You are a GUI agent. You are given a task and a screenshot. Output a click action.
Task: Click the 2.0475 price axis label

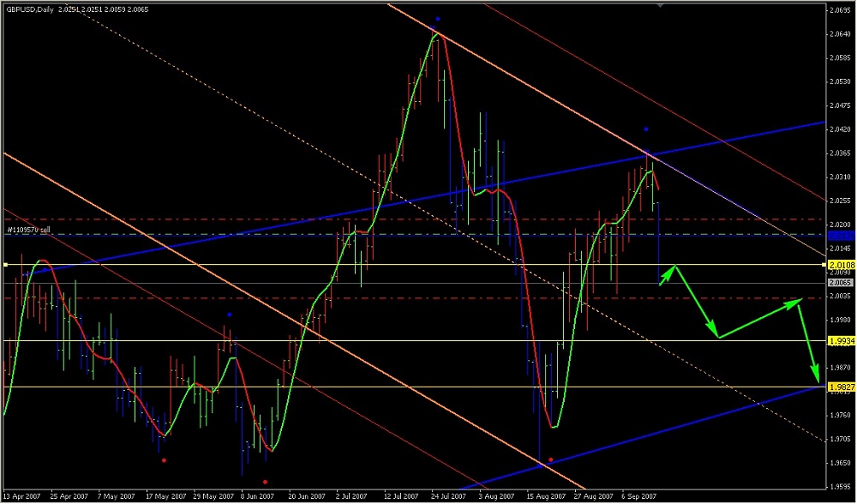(x=842, y=105)
